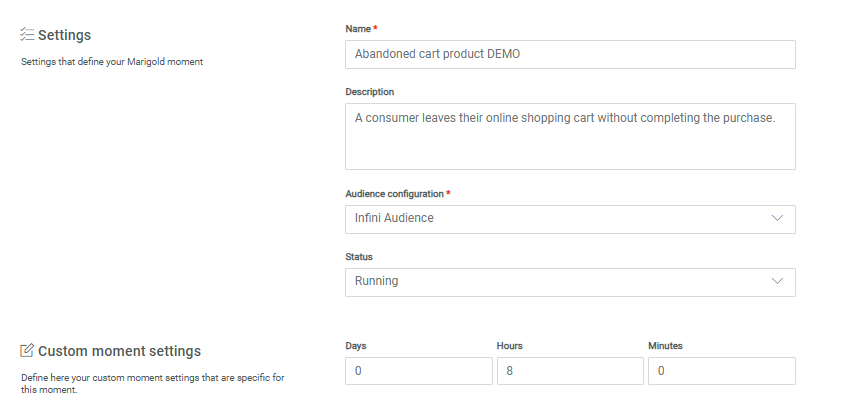Click the Name field label
This screenshot has height=420, width=866.
(x=360, y=28)
